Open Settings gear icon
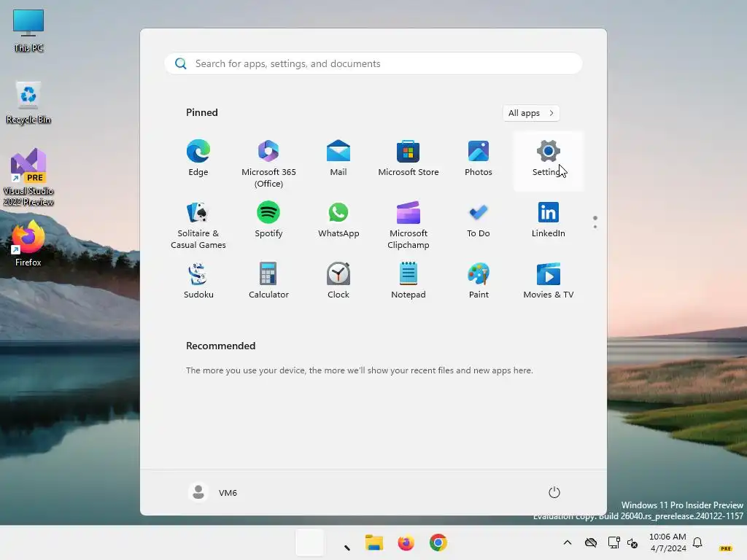This screenshot has height=560, width=747. (549, 151)
